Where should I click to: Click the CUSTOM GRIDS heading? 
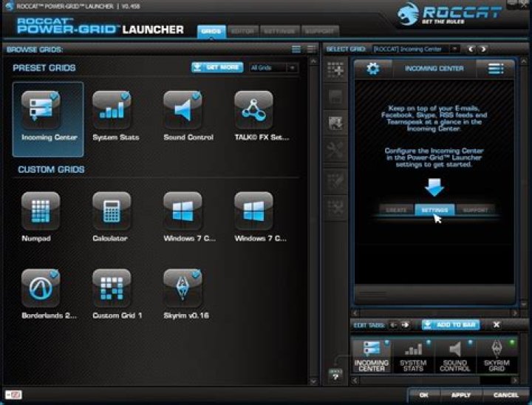click(51, 169)
